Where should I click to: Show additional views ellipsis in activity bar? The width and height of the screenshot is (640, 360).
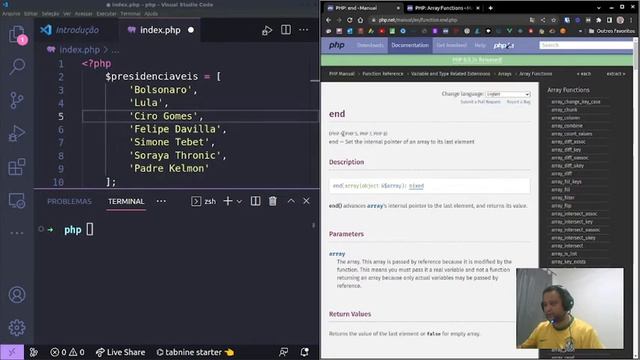point(17,233)
